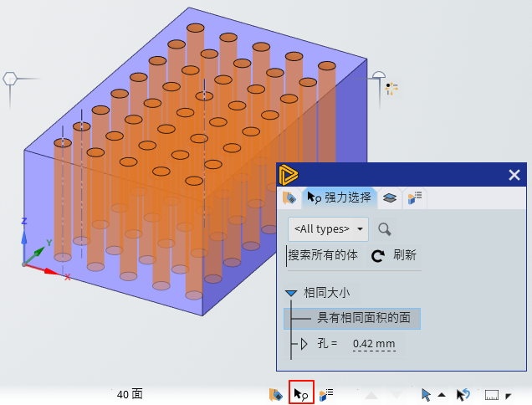Expand the 孔 = 0.42 mm node
This screenshot has height=405, width=532.
coord(304,344)
